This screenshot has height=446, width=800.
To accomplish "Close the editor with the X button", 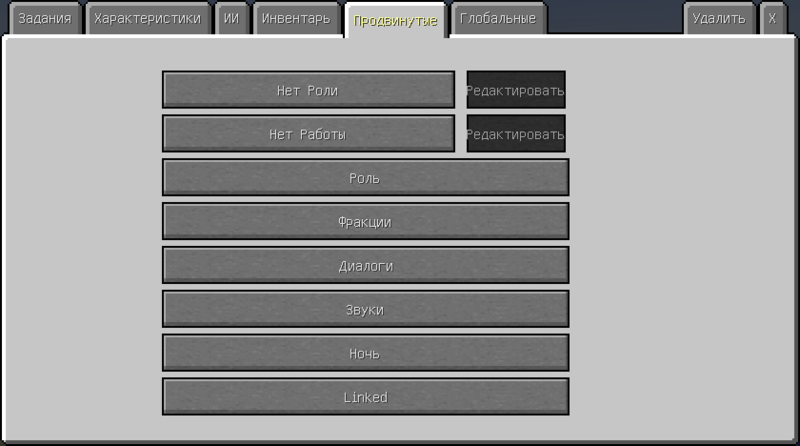I will [772, 19].
